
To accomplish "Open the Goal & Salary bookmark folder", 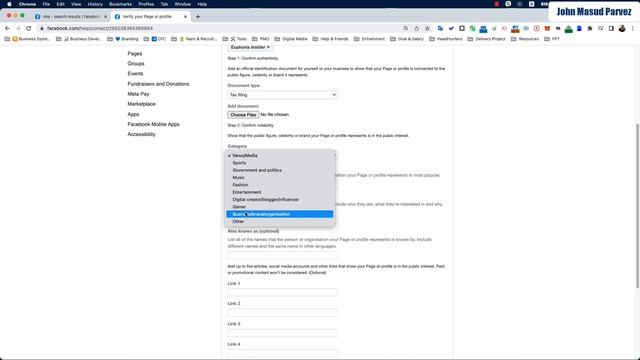I will 407,39.
